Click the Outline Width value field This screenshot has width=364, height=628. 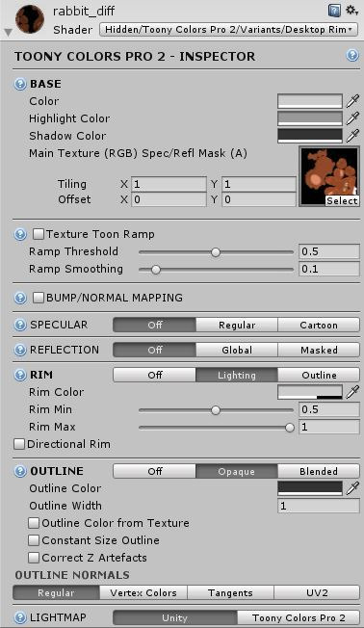(319, 506)
